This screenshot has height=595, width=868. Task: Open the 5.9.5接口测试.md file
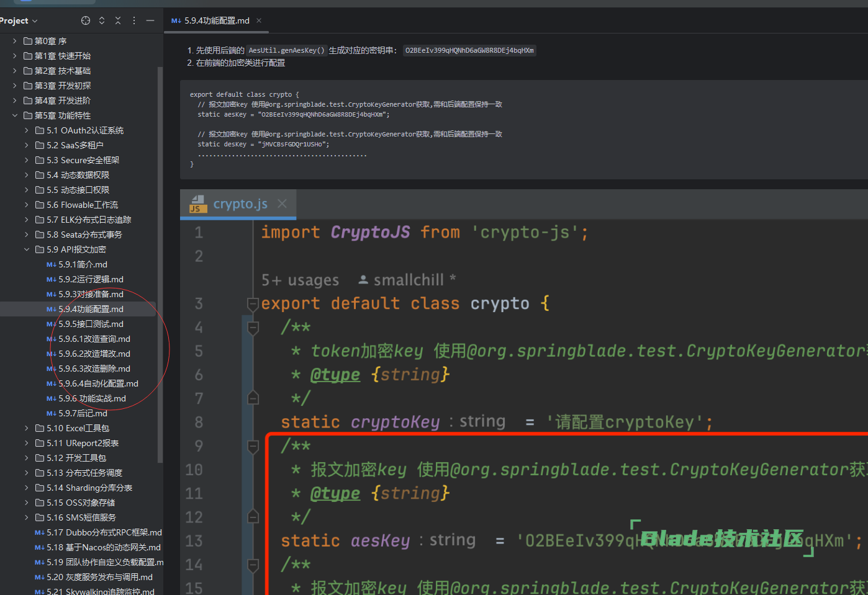(x=85, y=324)
